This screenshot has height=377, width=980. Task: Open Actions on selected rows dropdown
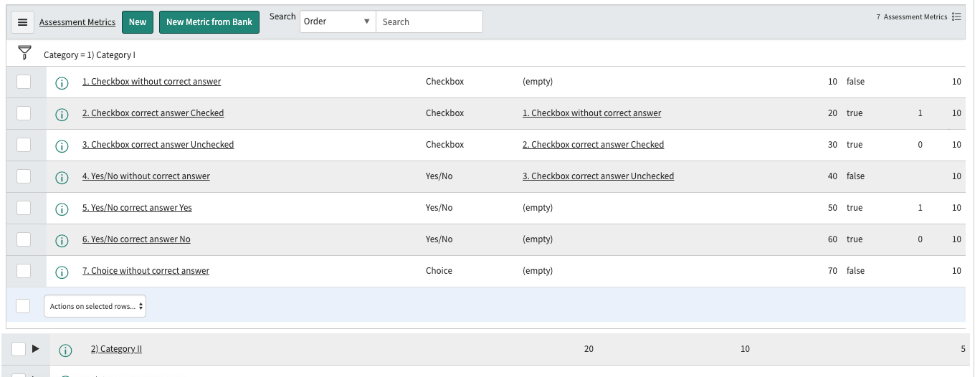click(x=95, y=306)
